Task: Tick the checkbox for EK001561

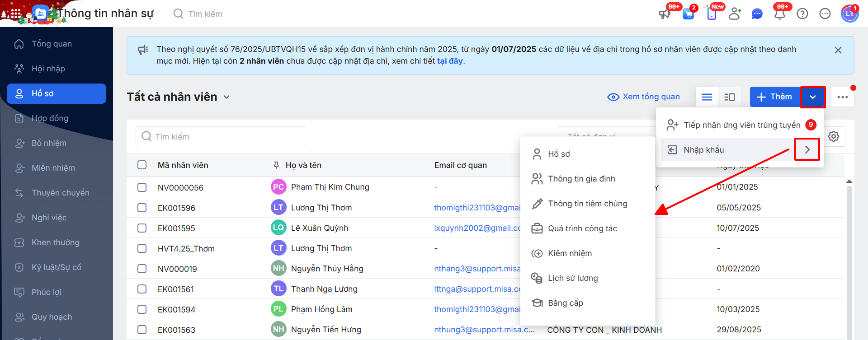Action: 142,289
